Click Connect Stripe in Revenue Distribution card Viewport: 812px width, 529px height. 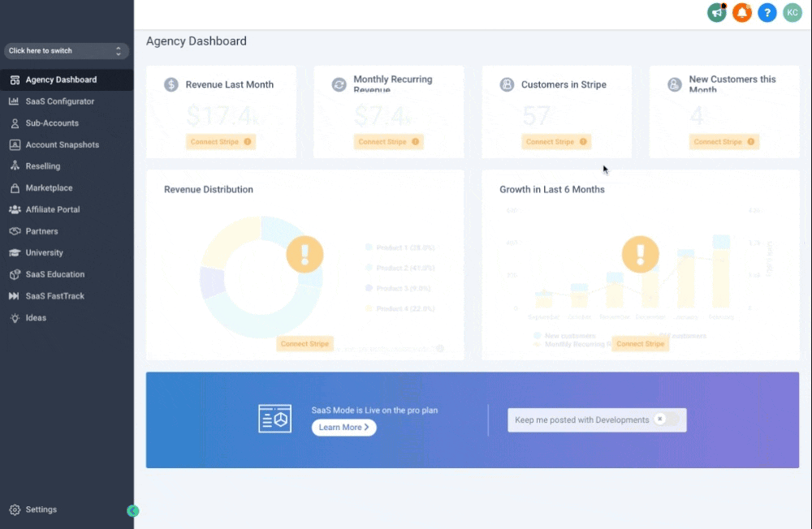pyautogui.click(x=304, y=344)
